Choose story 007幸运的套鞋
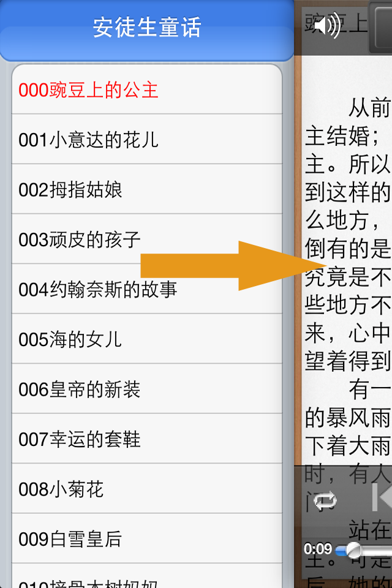The height and width of the screenshot is (588, 392). point(146,439)
